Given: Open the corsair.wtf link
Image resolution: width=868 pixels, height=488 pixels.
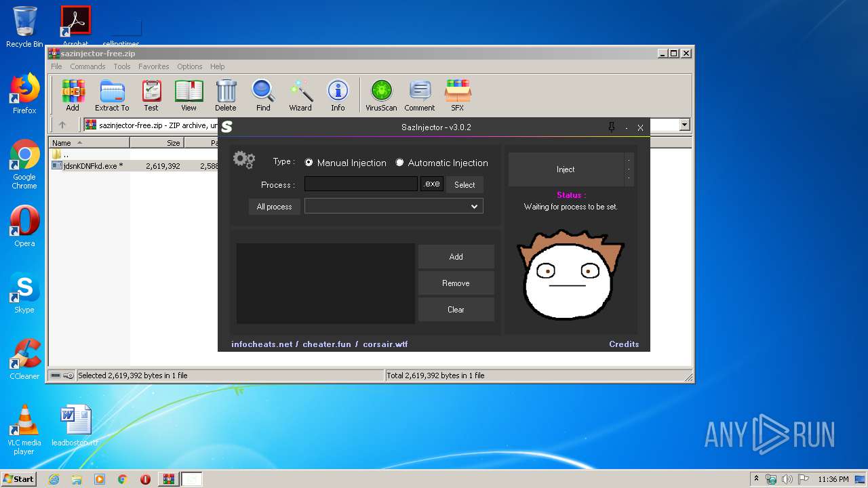Looking at the screenshot, I should (x=385, y=344).
